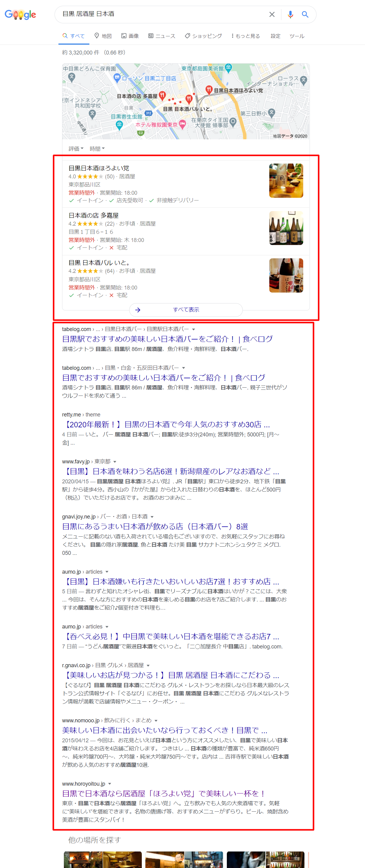This screenshot has height=868, width=365.
Task: Start voice search with microphone icon
Action: click(290, 15)
